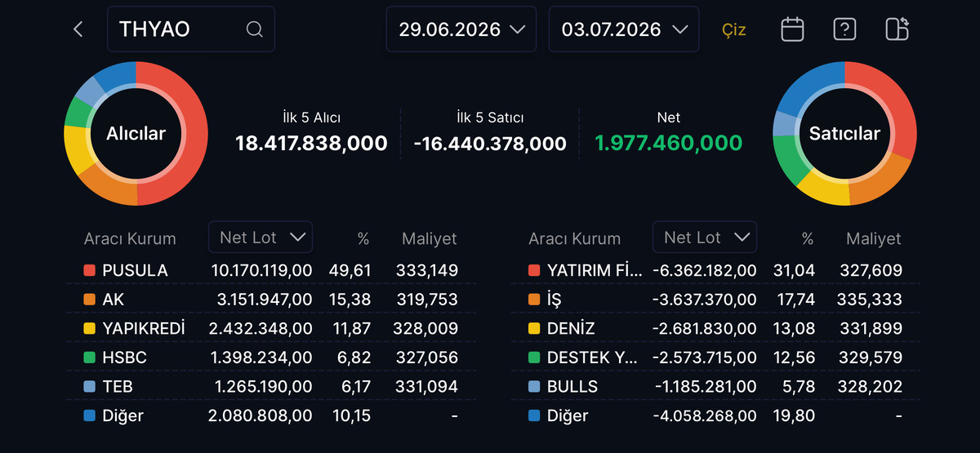This screenshot has height=453, width=980.
Task: Click the Çiz button
Action: point(734,30)
